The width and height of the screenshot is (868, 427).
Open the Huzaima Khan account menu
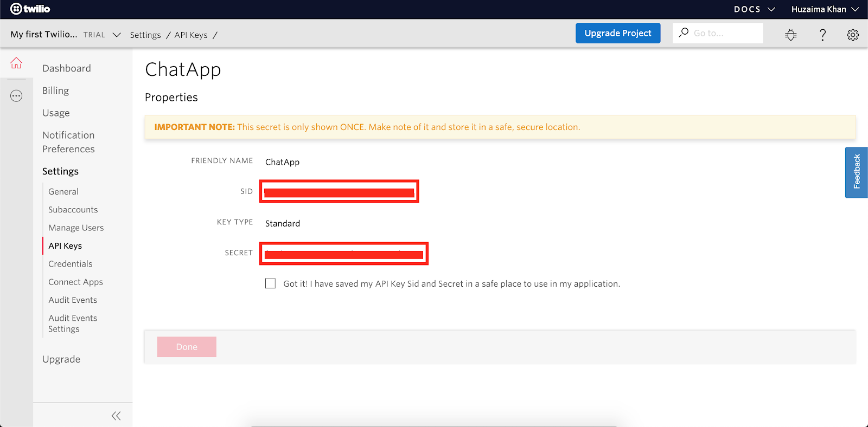pyautogui.click(x=825, y=9)
